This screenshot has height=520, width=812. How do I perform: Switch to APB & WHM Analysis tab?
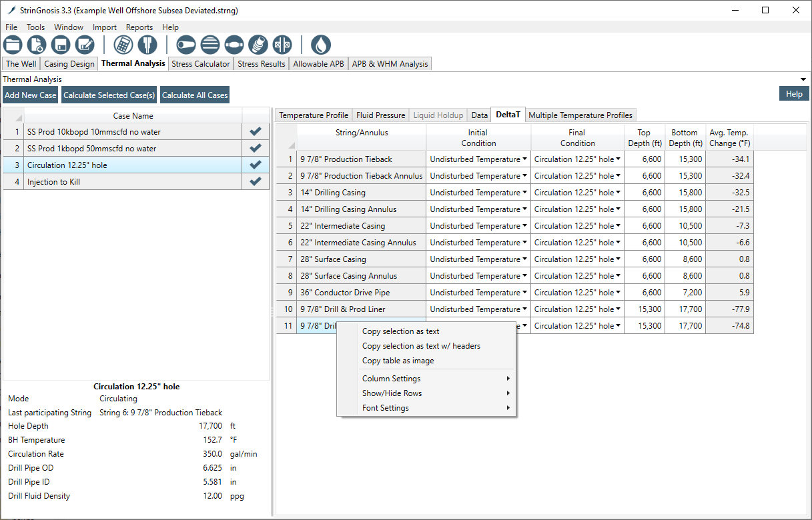pos(390,64)
